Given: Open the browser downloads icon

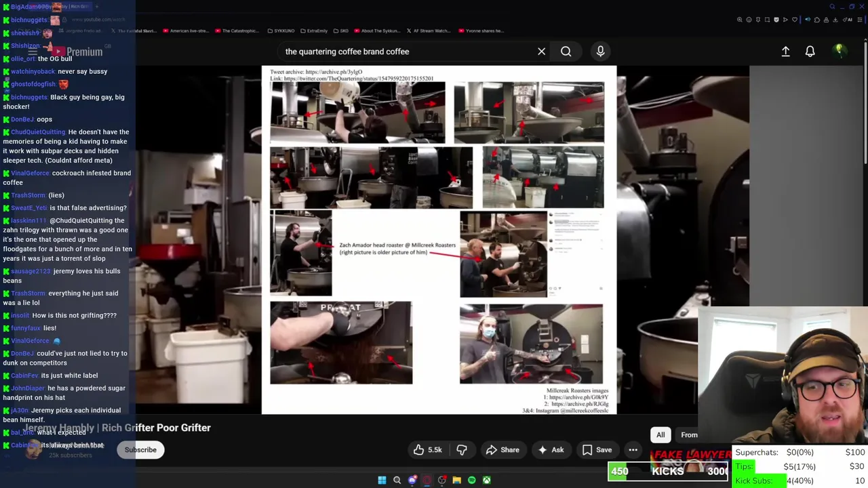Looking at the screenshot, I should (835, 20).
